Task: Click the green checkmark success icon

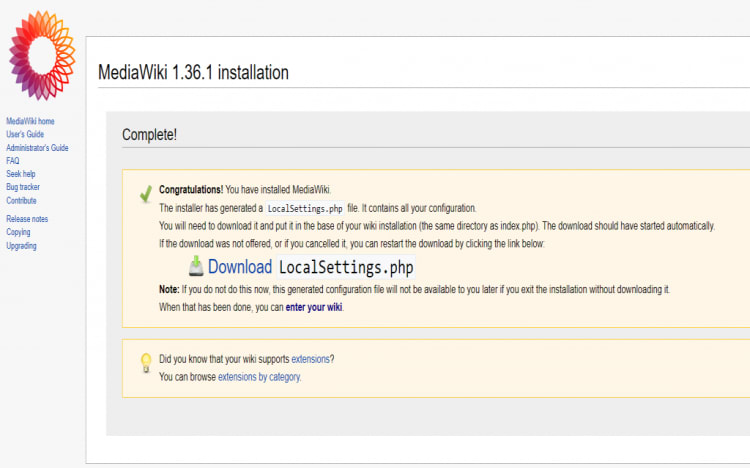Action: point(146,194)
